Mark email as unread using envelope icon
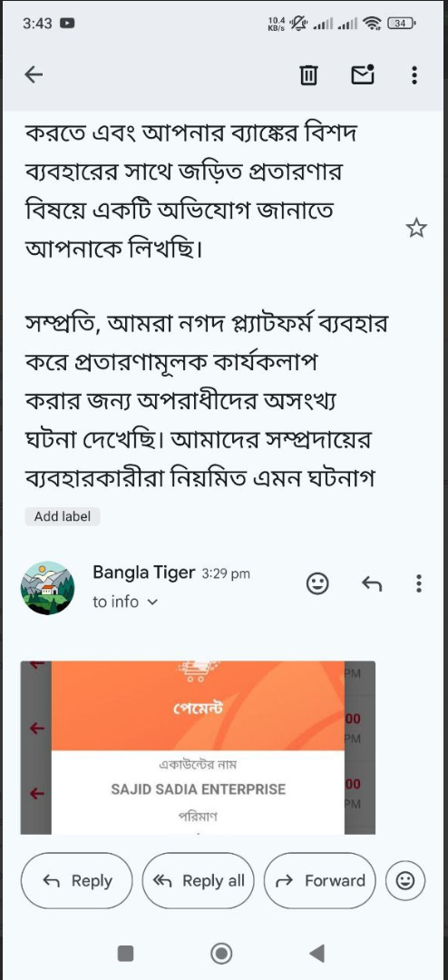 [363, 74]
